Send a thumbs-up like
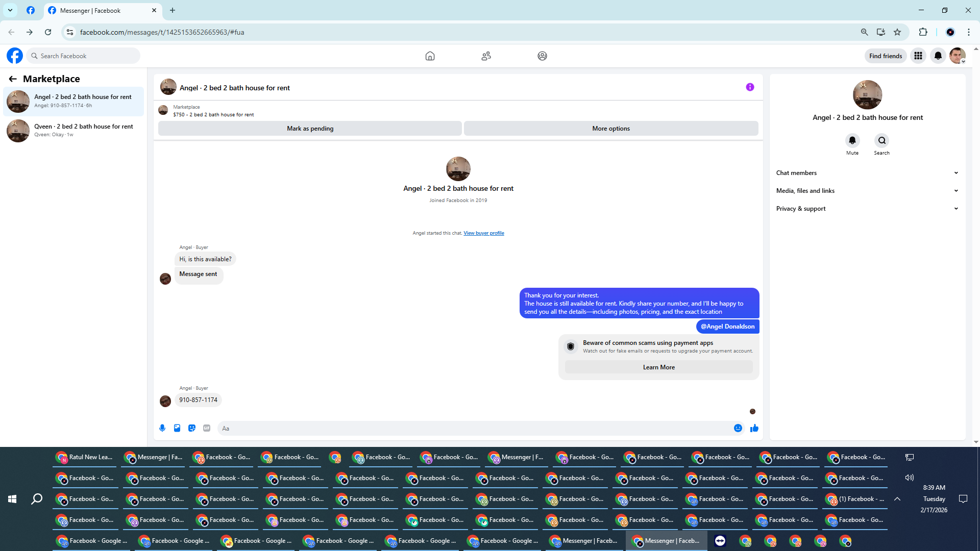 pos(754,428)
